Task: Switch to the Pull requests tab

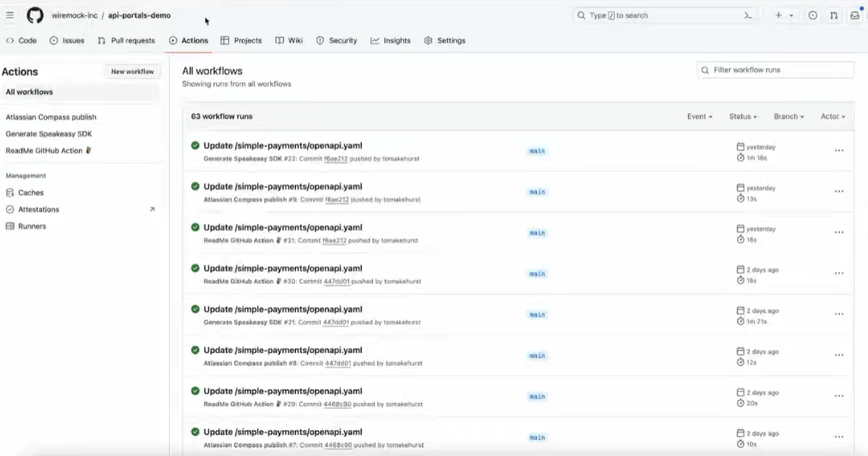Action: (126, 40)
